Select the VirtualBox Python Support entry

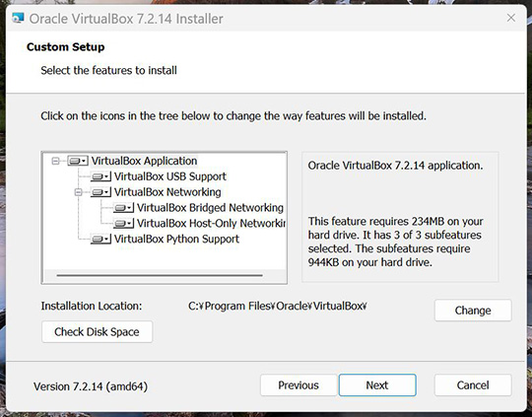[176, 240]
